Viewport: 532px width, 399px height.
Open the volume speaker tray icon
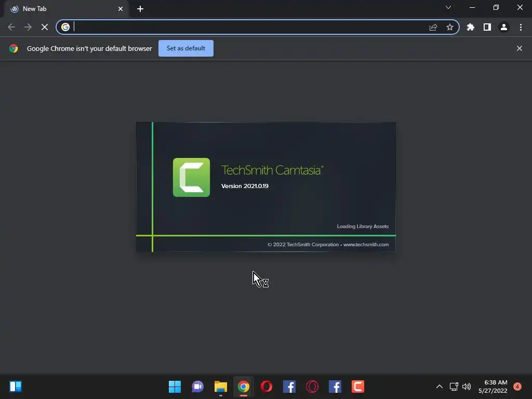[467, 387]
